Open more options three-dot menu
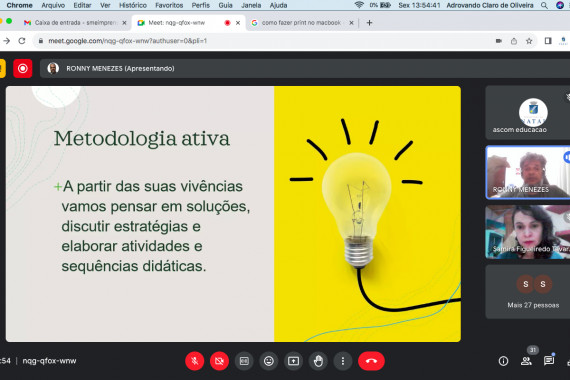570x380 pixels. 343,361
